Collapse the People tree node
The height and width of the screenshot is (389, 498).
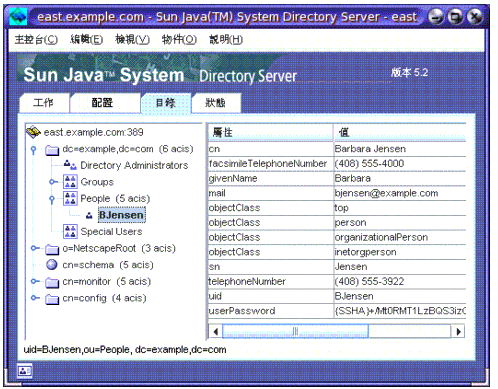tap(52, 199)
